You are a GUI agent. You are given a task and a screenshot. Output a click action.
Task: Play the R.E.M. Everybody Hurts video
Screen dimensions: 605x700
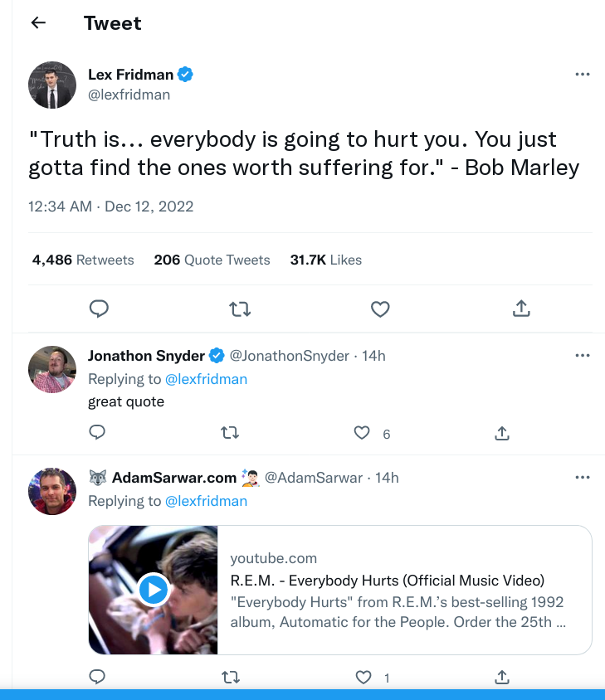point(154,590)
